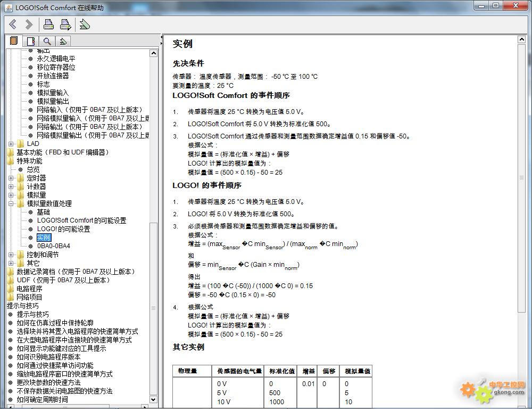The width and height of the screenshot is (532, 409).
Task: Click the tree panel scroll-down arrow
Action: pos(153,399)
